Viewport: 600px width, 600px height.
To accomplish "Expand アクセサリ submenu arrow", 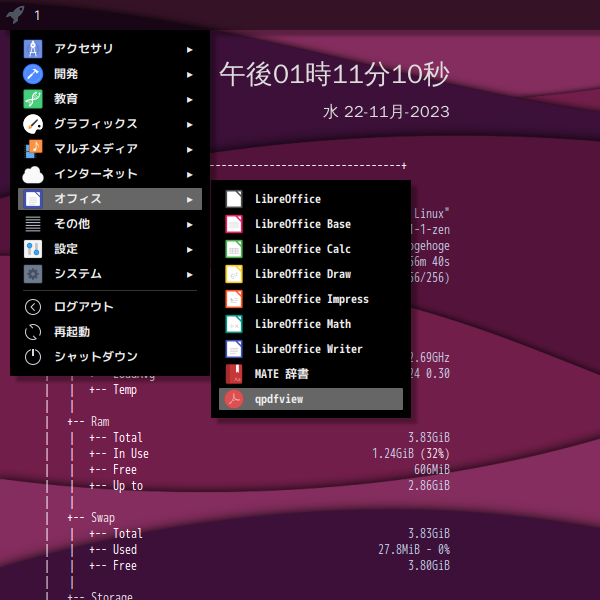I will (x=189, y=49).
